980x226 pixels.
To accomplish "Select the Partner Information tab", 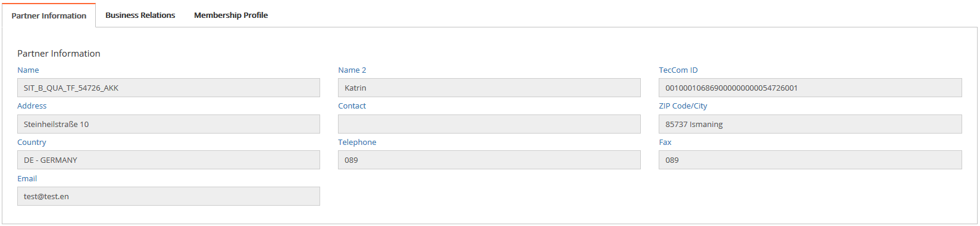I will coord(49,16).
